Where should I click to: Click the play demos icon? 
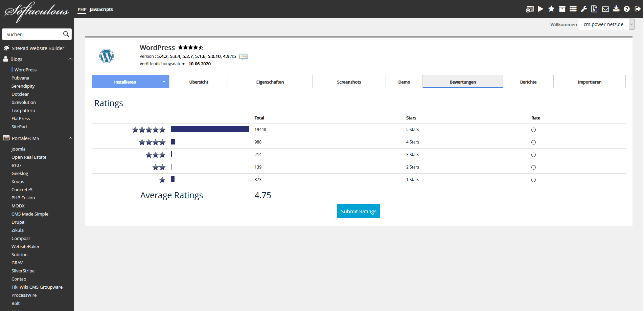pyautogui.click(x=540, y=9)
